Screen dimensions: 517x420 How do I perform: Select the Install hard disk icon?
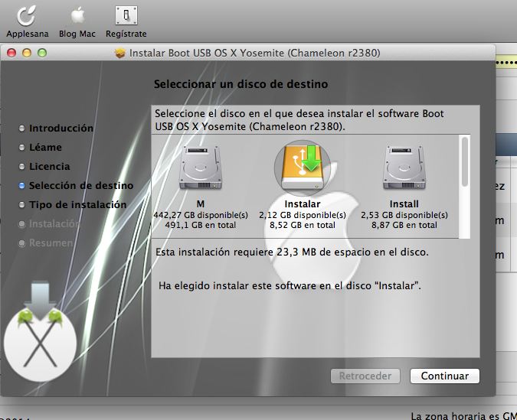[404, 168]
